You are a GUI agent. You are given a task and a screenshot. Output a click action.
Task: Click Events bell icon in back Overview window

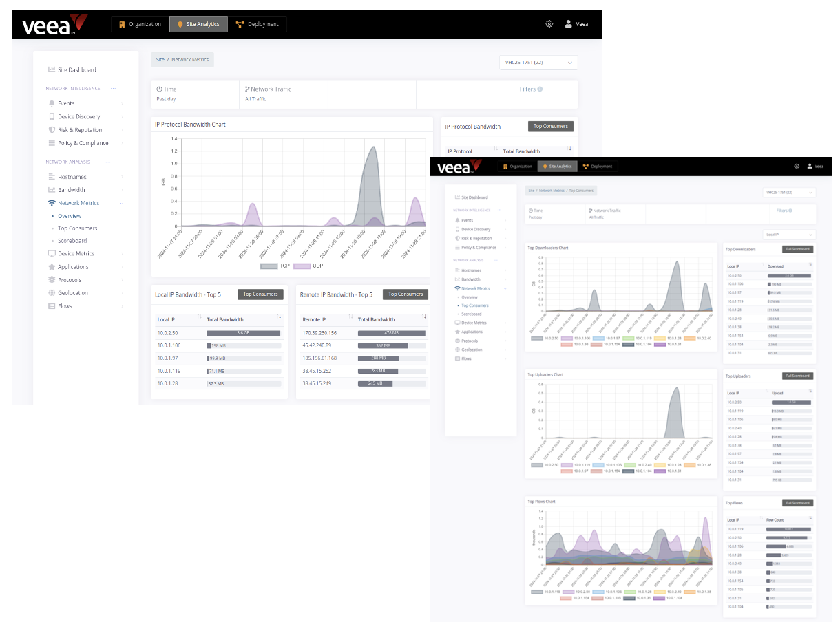[x=52, y=103]
